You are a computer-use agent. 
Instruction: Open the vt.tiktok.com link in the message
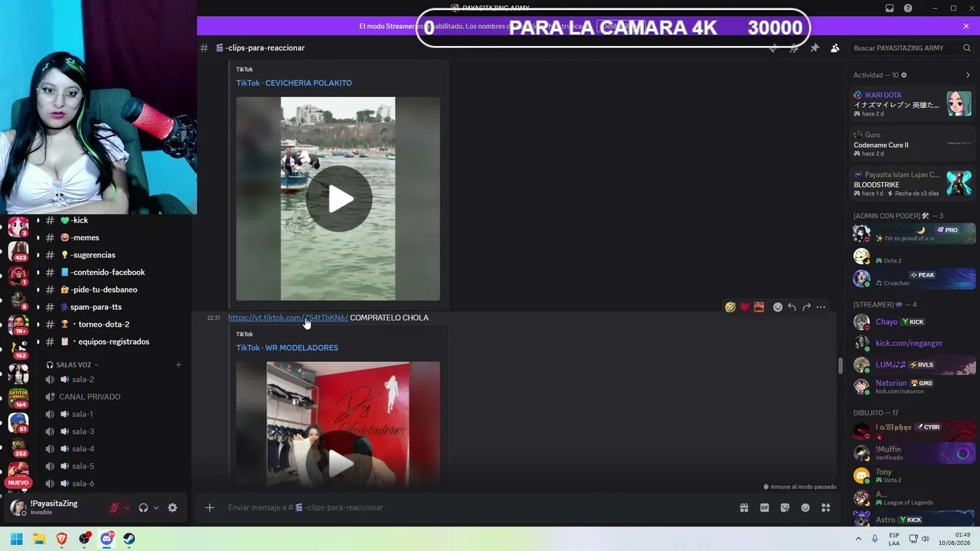[x=288, y=318]
